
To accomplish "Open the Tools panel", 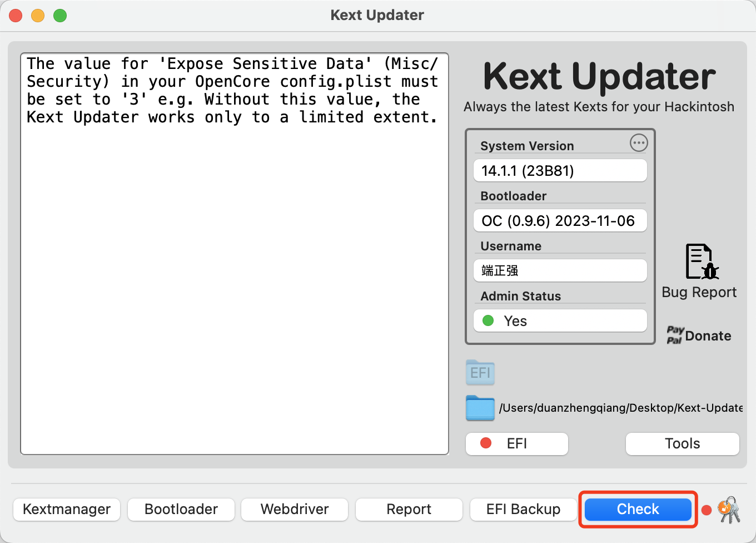I will tap(682, 443).
